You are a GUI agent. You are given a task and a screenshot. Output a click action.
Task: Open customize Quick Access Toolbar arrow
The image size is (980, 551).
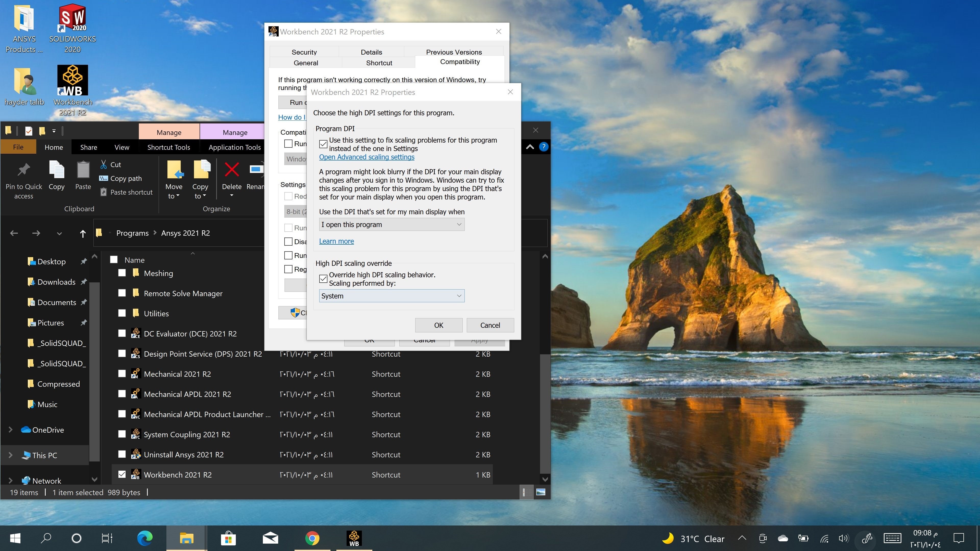pyautogui.click(x=54, y=131)
